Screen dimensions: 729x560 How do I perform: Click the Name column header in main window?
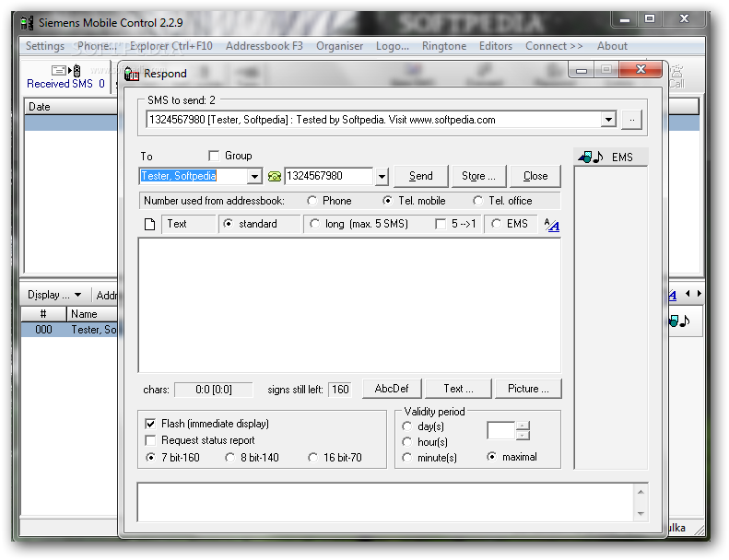click(x=92, y=314)
